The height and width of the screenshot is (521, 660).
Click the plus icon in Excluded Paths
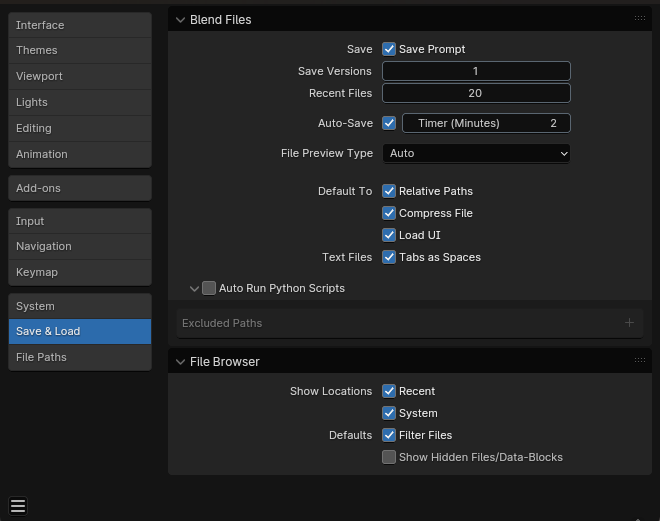coord(629,323)
